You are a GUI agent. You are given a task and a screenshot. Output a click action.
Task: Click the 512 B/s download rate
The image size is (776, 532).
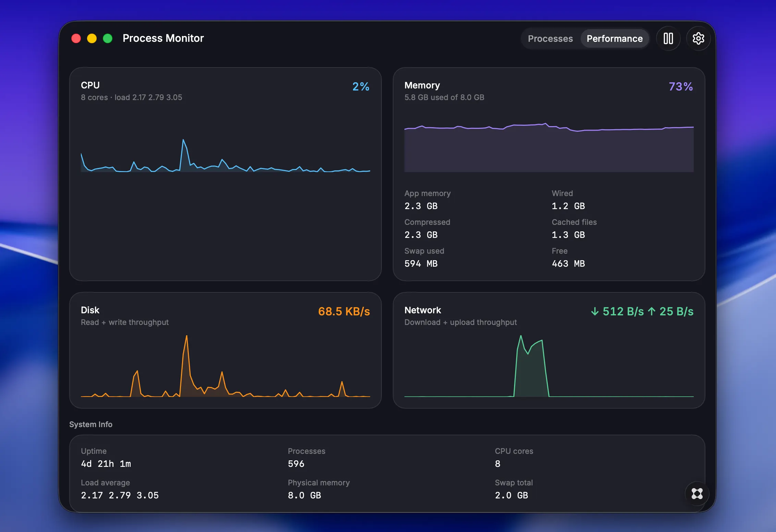(x=617, y=311)
